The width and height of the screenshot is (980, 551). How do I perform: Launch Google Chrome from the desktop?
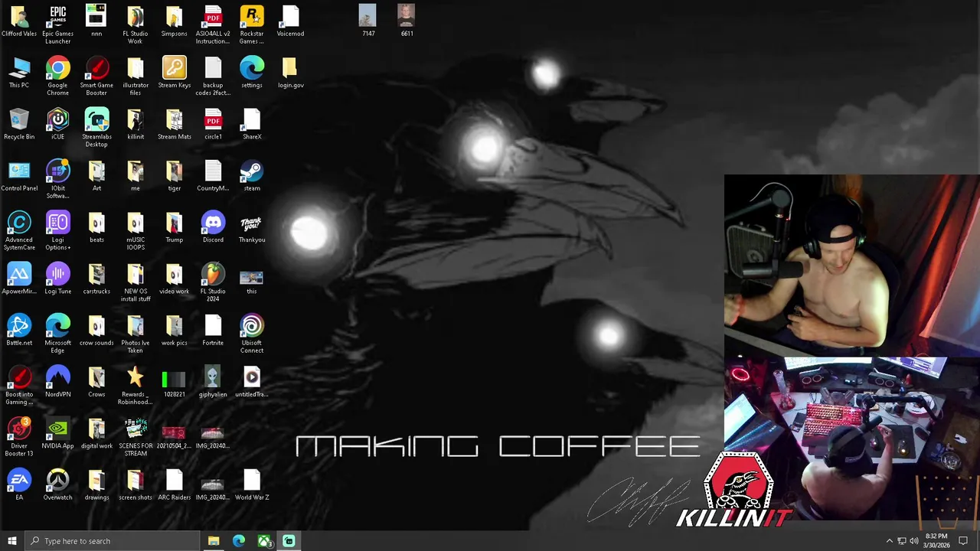pyautogui.click(x=57, y=76)
